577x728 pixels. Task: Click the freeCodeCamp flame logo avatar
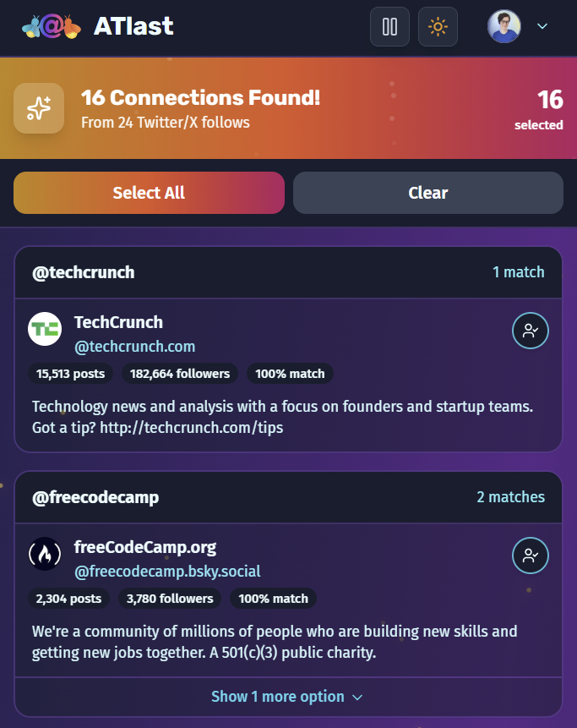(45, 555)
